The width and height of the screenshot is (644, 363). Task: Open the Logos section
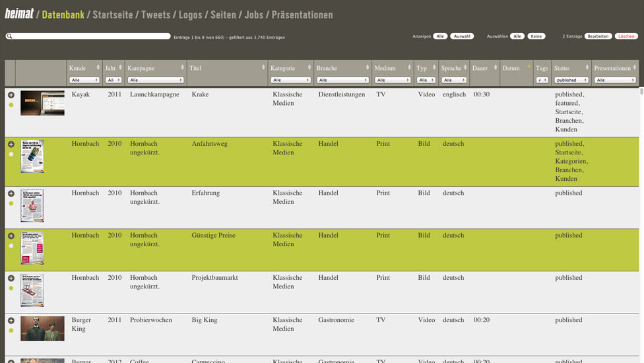click(x=191, y=15)
